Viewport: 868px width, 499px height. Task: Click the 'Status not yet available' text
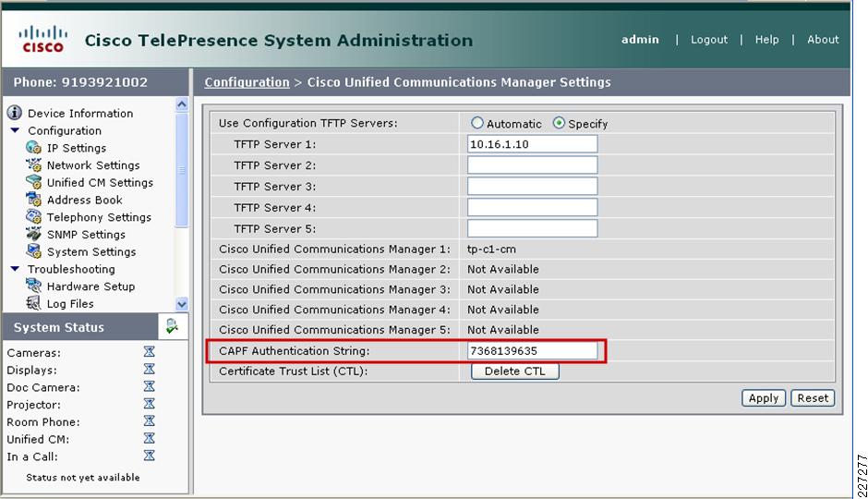[x=83, y=478]
